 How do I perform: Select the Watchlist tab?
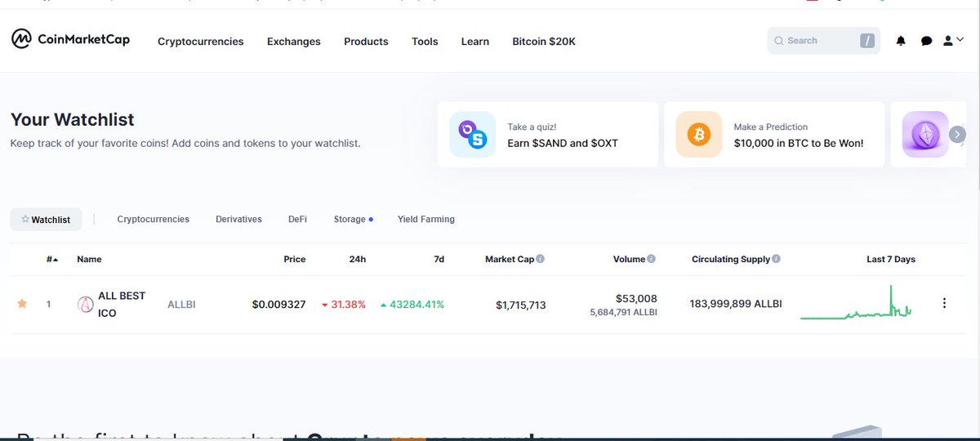pyautogui.click(x=46, y=220)
